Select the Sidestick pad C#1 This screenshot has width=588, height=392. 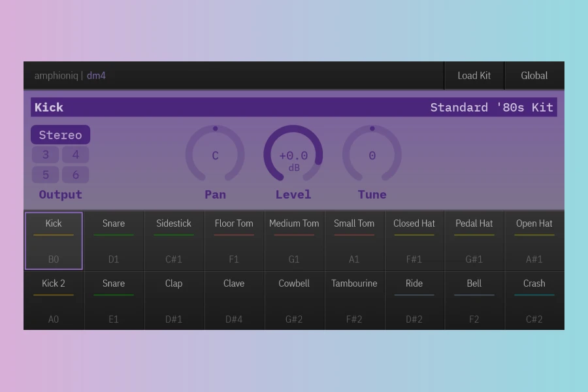[174, 240]
